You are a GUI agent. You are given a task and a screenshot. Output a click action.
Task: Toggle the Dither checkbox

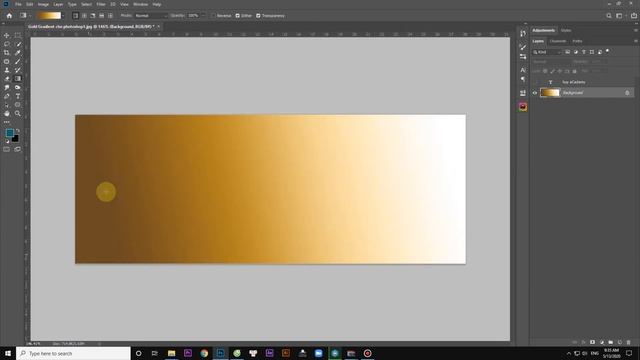[238, 16]
